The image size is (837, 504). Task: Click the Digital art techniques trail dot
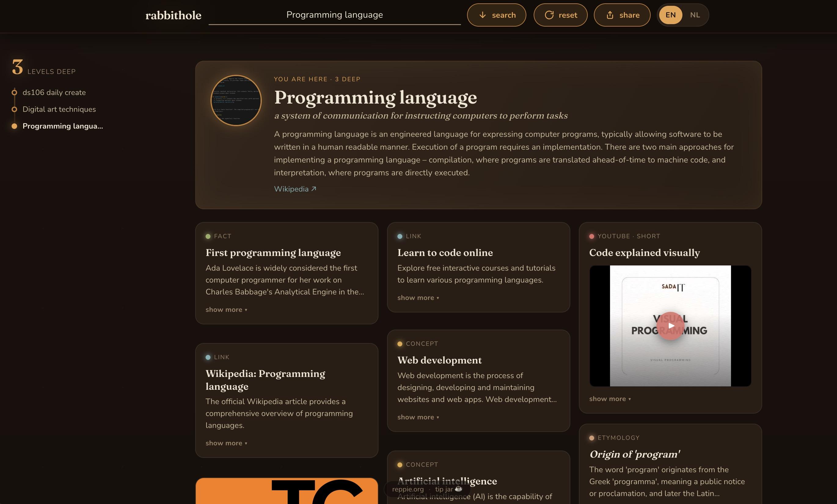click(x=14, y=109)
